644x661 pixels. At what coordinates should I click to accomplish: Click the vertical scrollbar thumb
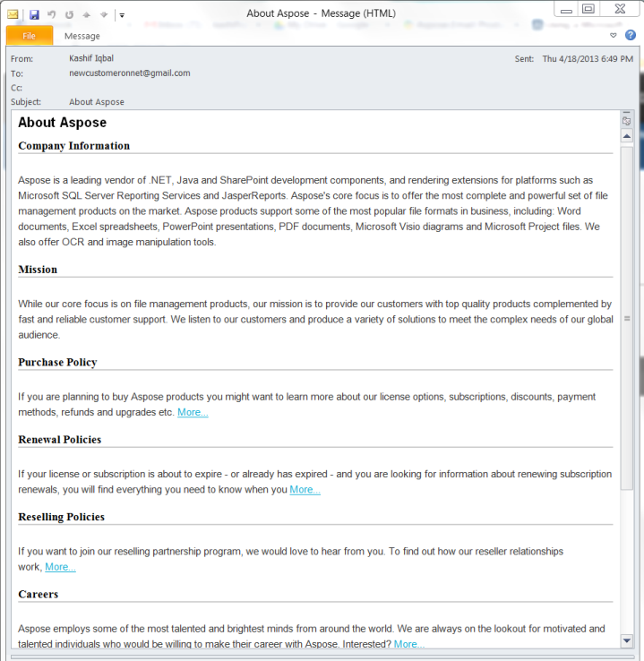point(627,318)
